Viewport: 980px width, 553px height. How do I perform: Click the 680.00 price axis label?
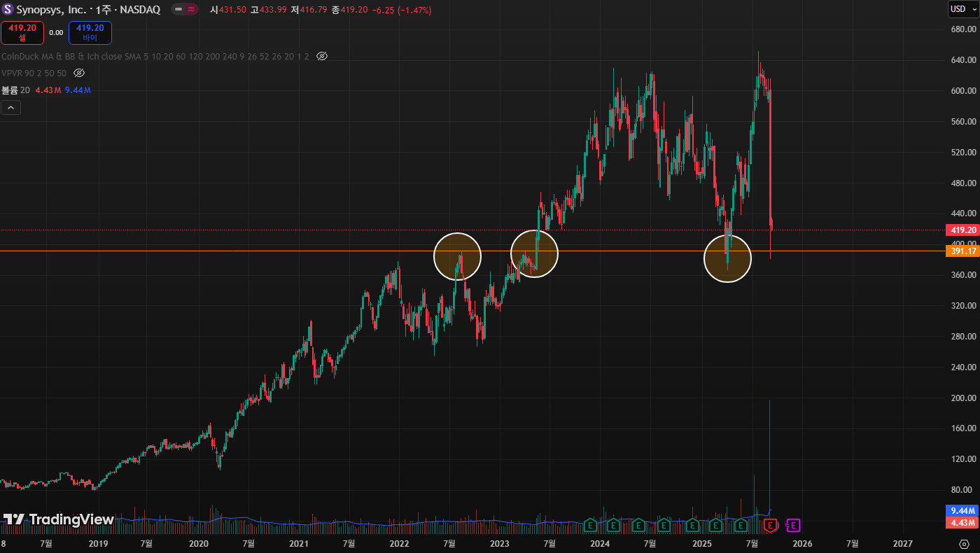(963, 29)
